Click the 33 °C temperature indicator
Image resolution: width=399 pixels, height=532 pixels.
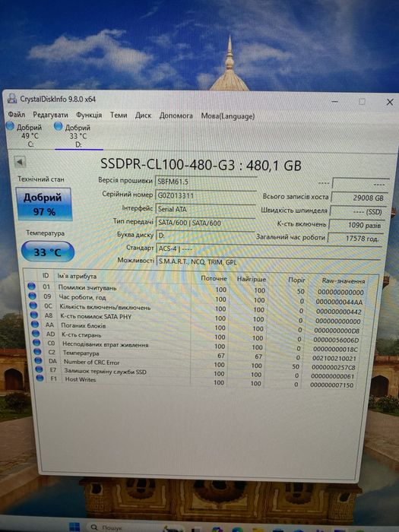47,252
